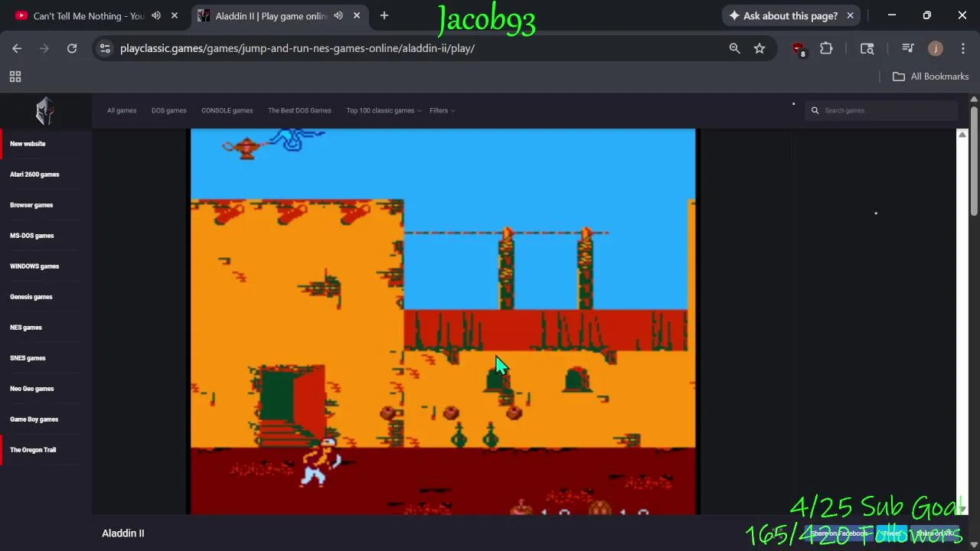
Task: Click the page's vertical scrollbar thumb
Action: click(x=974, y=161)
